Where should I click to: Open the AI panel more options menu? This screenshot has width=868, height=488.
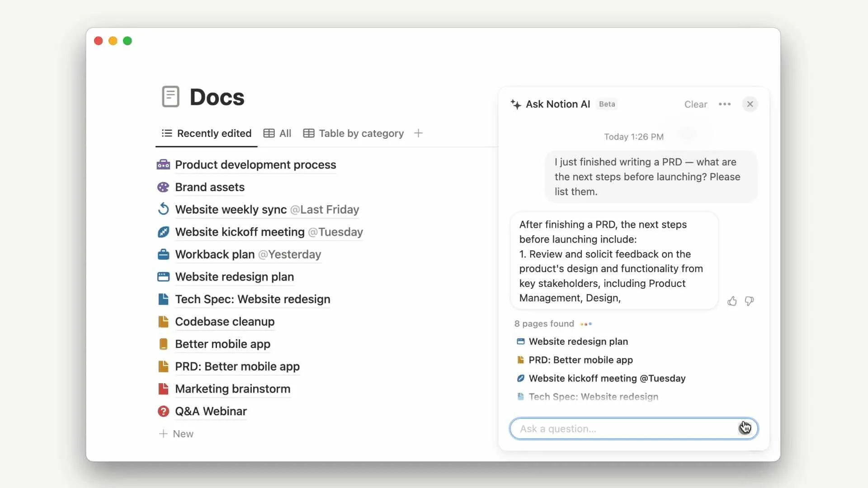tap(725, 104)
